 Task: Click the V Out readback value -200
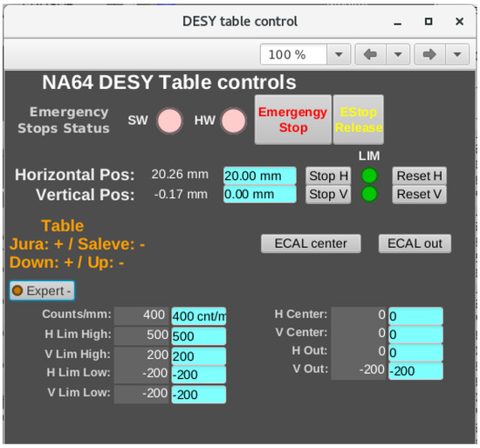click(358, 370)
